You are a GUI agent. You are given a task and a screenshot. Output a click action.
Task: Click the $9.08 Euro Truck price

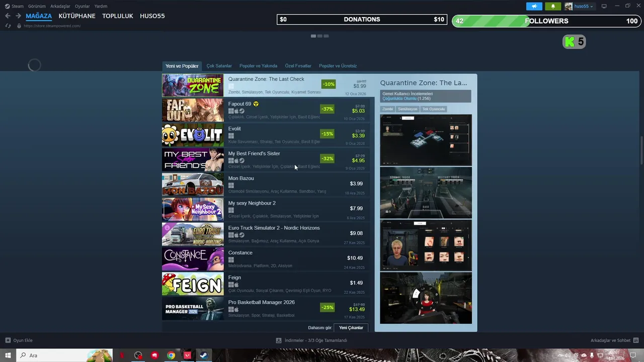[356, 233]
